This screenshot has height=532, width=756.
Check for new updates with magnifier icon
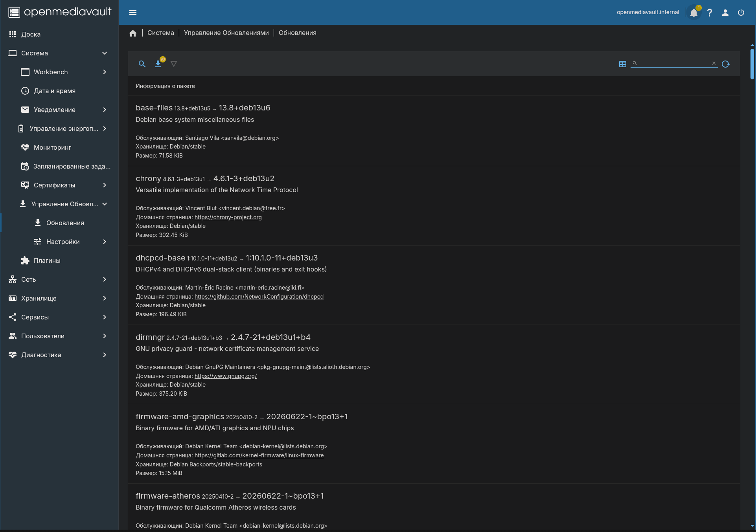coord(142,64)
